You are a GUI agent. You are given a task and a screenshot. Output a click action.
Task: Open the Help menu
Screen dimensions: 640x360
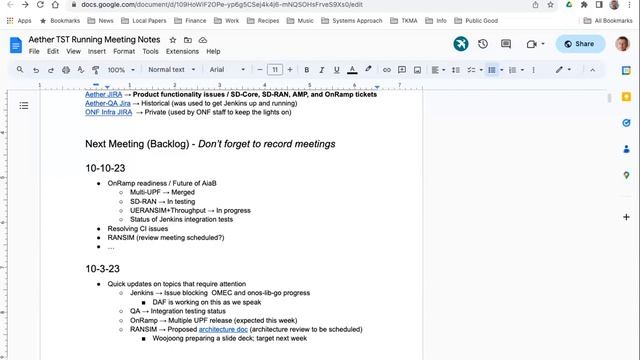click(213, 51)
